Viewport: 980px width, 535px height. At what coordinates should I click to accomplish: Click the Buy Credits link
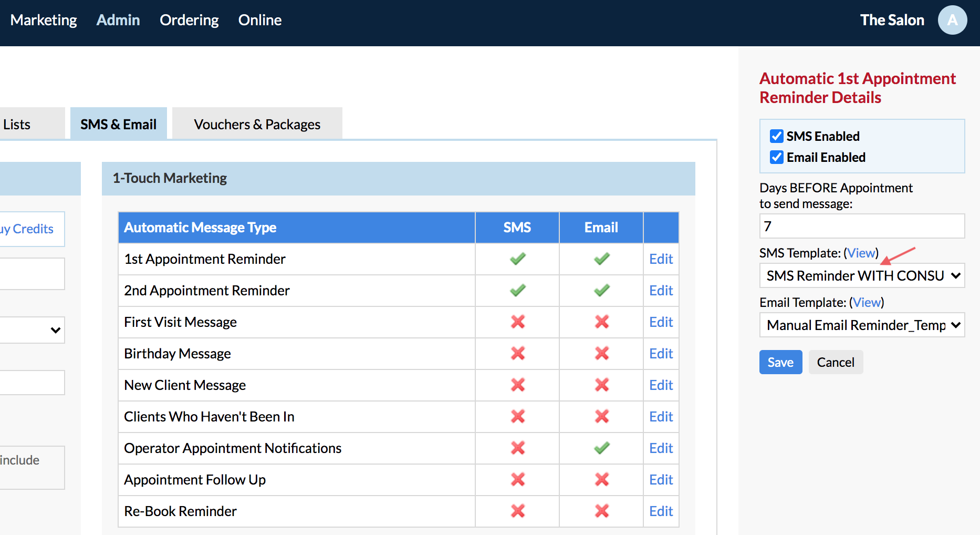pos(27,229)
